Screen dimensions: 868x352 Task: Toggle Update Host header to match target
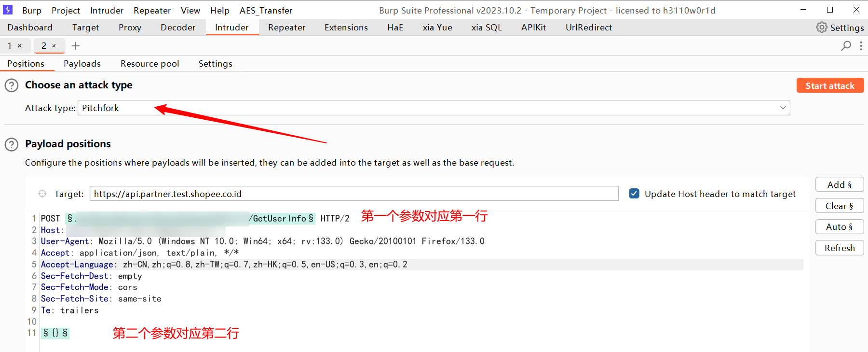point(634,194)
